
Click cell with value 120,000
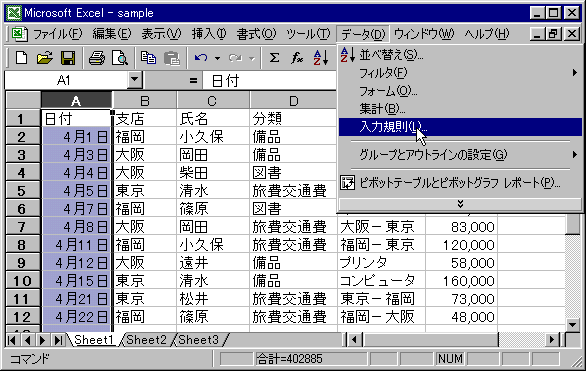click(462, 245)
